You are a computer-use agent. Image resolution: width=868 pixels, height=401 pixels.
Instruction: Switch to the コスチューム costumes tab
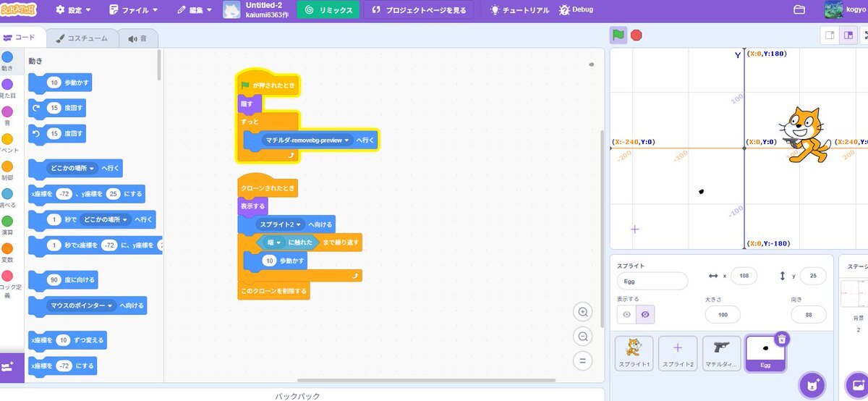(82, 38)
